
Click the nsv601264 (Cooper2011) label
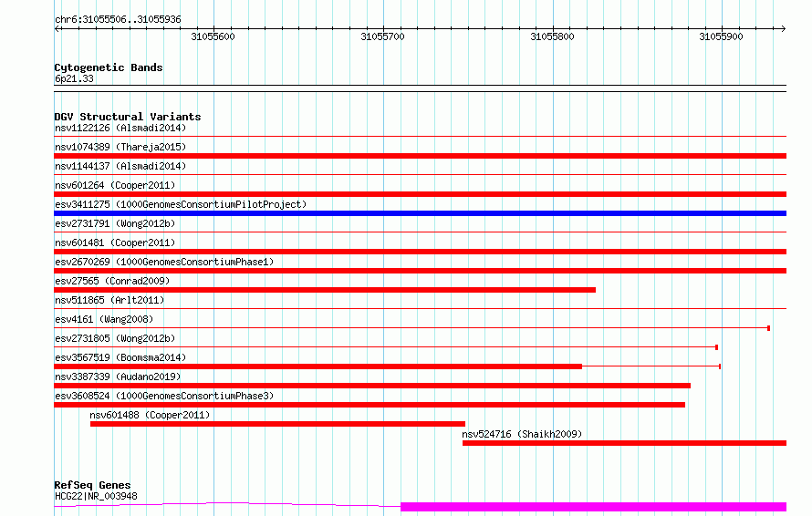[x=115, y=185]
